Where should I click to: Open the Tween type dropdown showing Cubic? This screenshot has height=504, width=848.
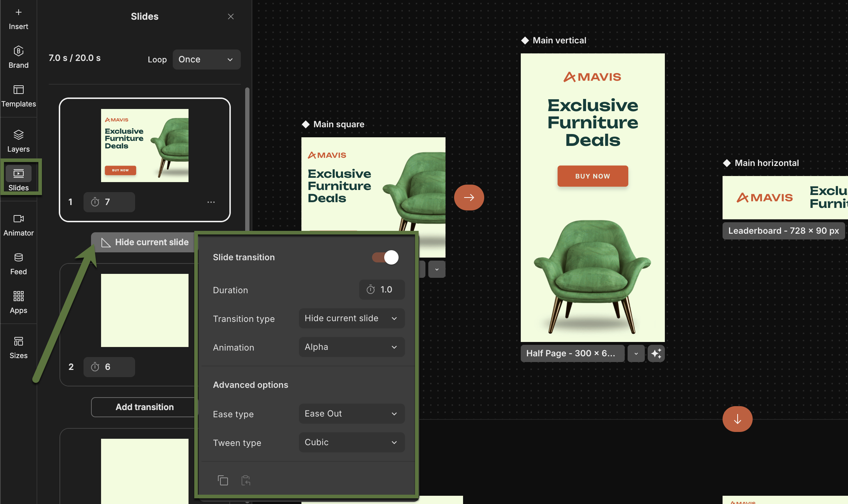tap(351, 442)
